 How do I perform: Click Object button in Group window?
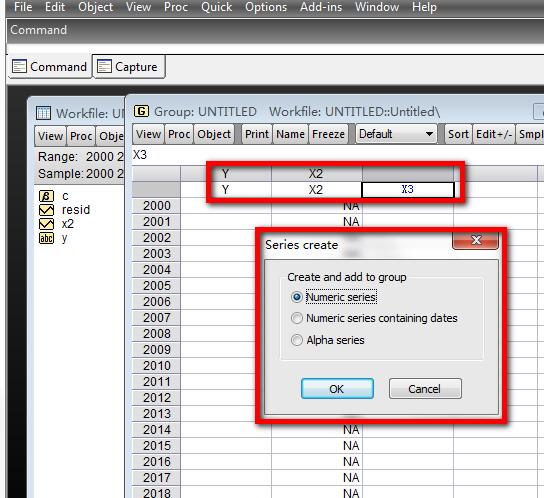(214, 134)
